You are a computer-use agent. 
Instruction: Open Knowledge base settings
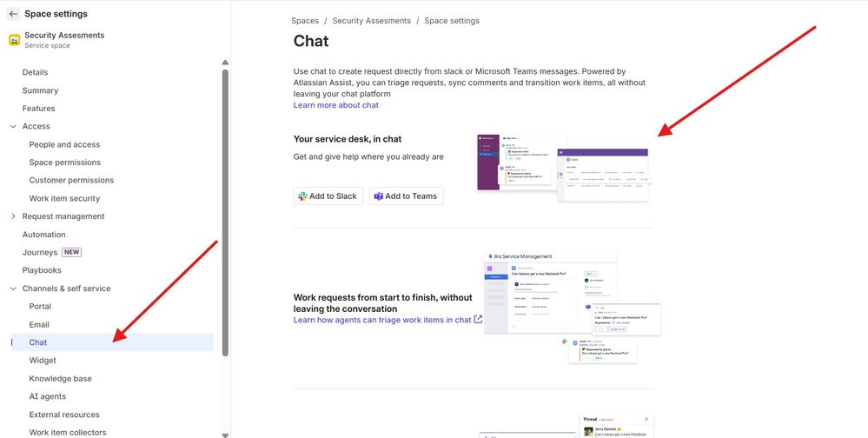[60, 379]
